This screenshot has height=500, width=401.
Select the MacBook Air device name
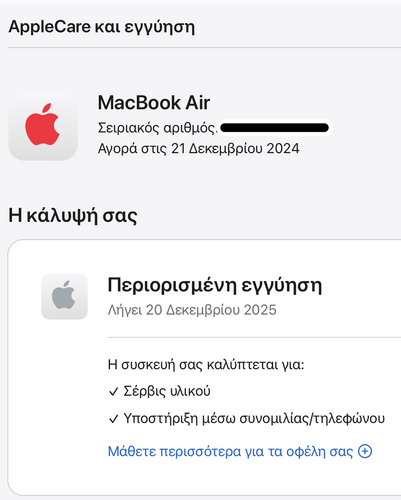[x=154, y=102]
